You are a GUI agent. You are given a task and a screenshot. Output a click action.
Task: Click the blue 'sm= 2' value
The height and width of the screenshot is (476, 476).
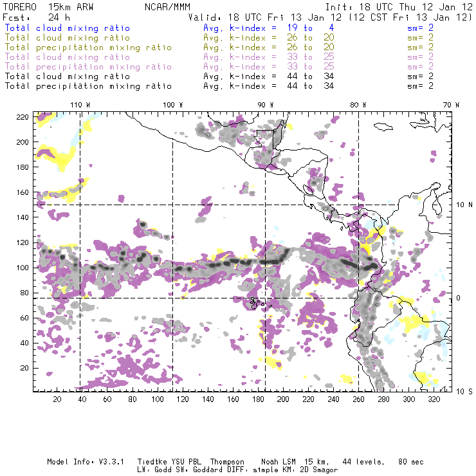(420, 28)
